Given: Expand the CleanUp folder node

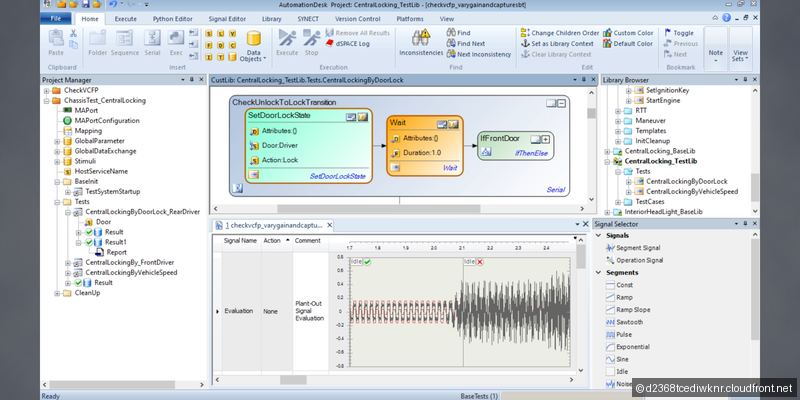Looking at the screenshot, I should pos(57,293).
